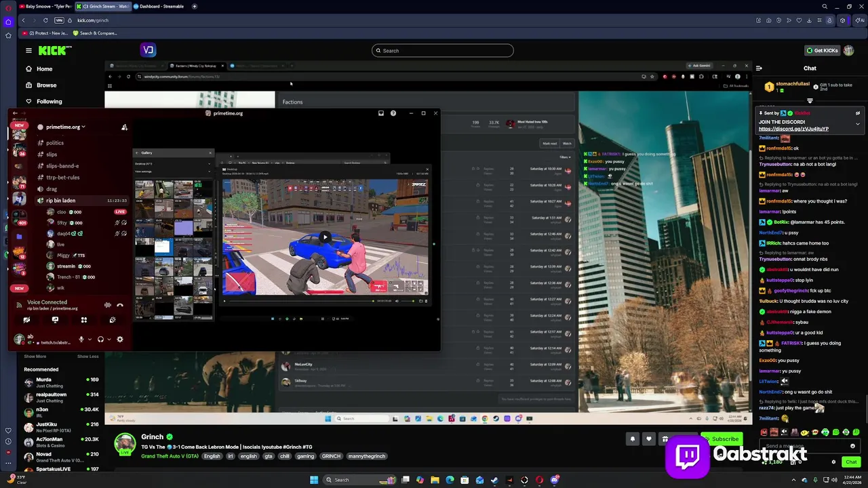Click the English language tag
The image size is (868, 488).
click(x=212, y=456)
